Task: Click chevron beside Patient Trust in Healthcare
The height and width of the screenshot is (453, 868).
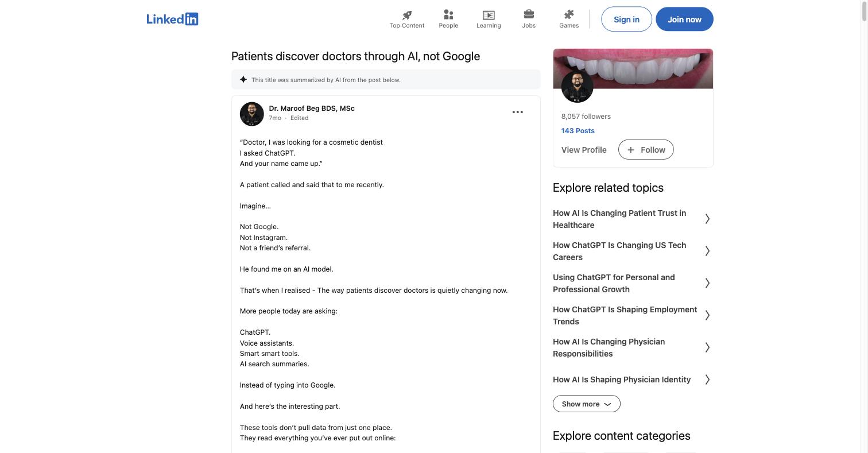Action: click(x=707, y=219)
